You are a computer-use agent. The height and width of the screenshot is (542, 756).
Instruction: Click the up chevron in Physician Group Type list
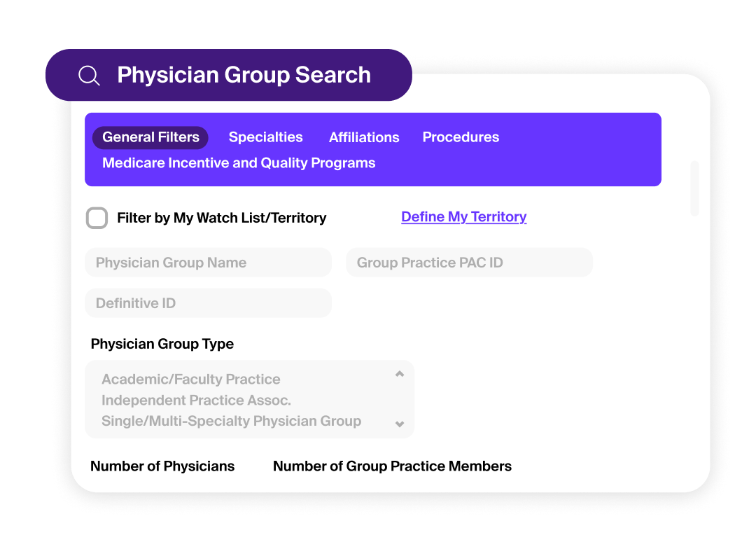point(400,374)
